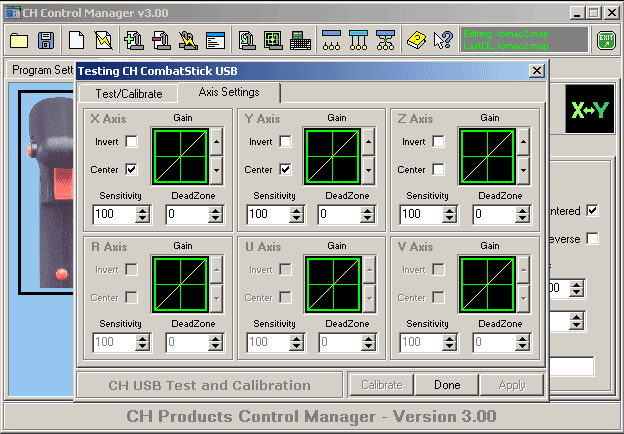The width and height of the screenshot is (624, 434).
Task: Click the joystick test toolbar icon
Action: pos(247,40)
